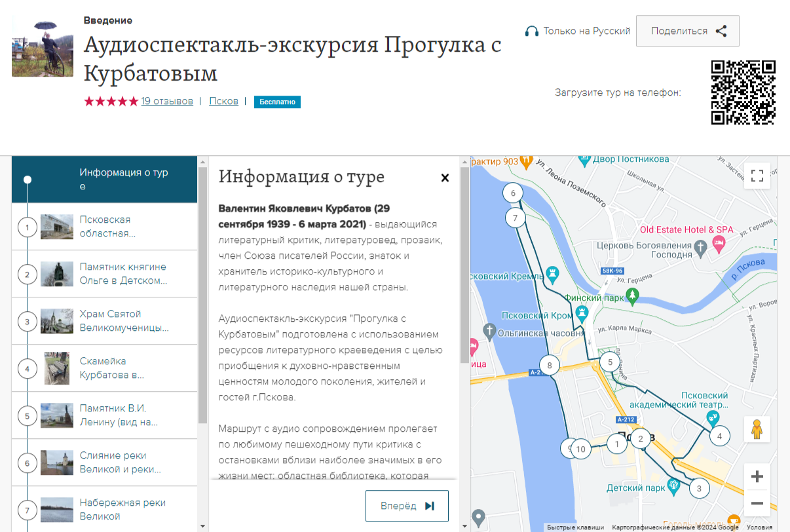Click thumbnail of Скамейка Курбатова stop
This screenshot has width=790, height=532.
tap(57, 368)
